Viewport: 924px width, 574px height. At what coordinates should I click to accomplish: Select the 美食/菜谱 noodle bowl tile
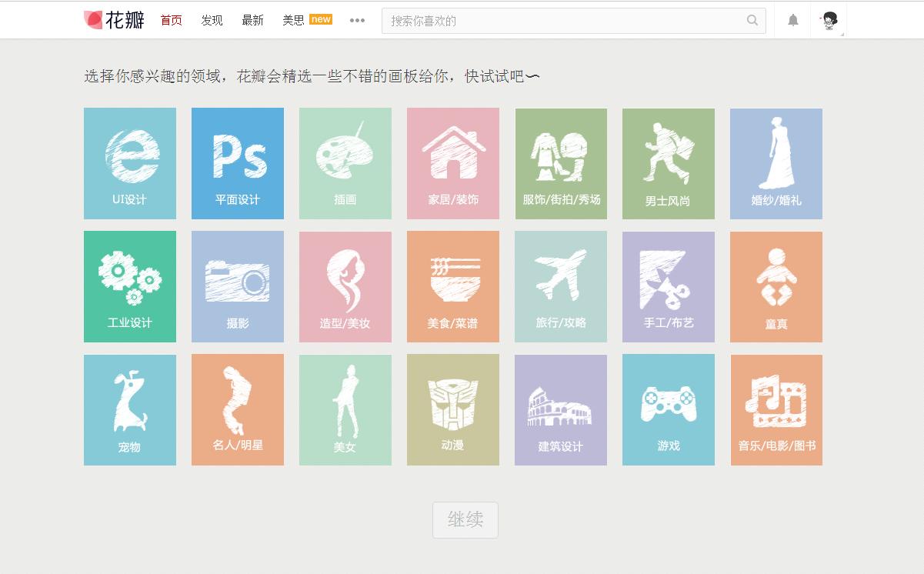452,286
